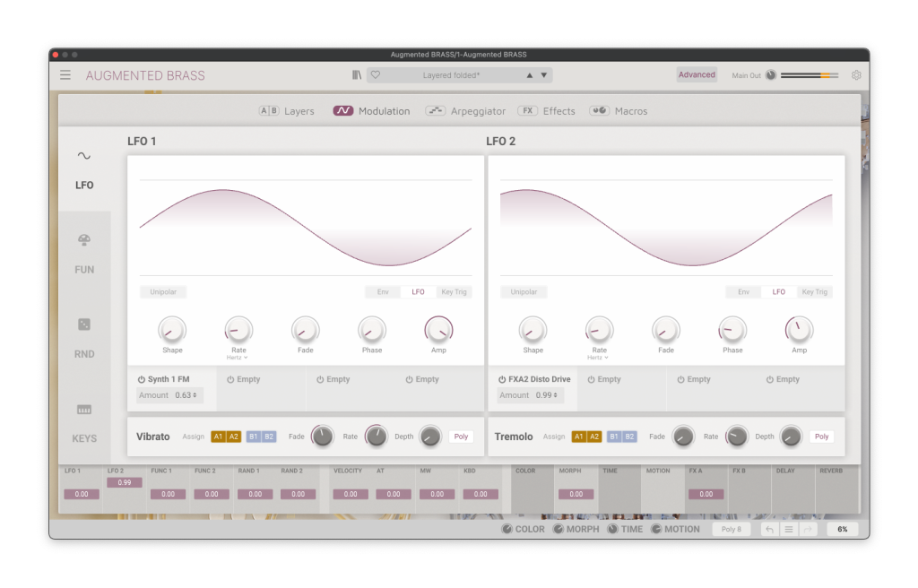This screenshot has width=918, height=588.
Task: Select the RND dice sidebar icon
Action: [x=84, y=325]
